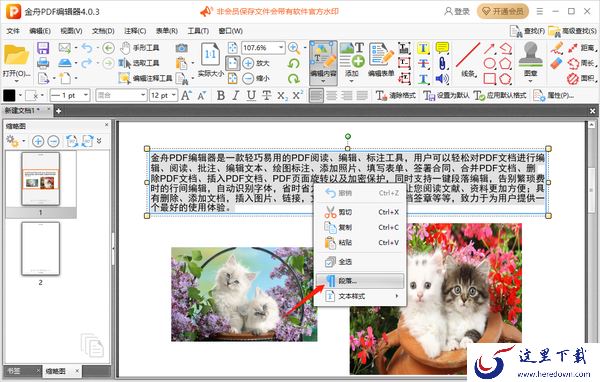Select the sound speaker annotation tool
The height and width of the screenshot is (382, 600).
[x=442, y=78]
